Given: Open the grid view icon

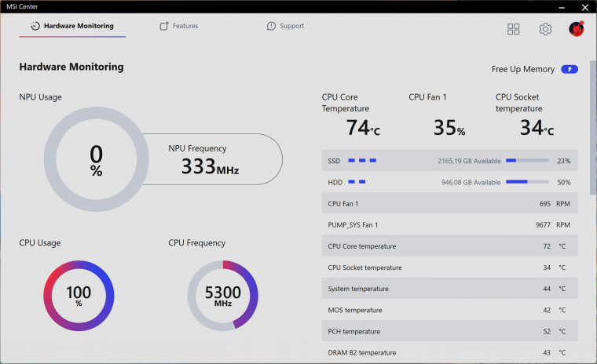Looking at the screenshot, I should 513,29.
